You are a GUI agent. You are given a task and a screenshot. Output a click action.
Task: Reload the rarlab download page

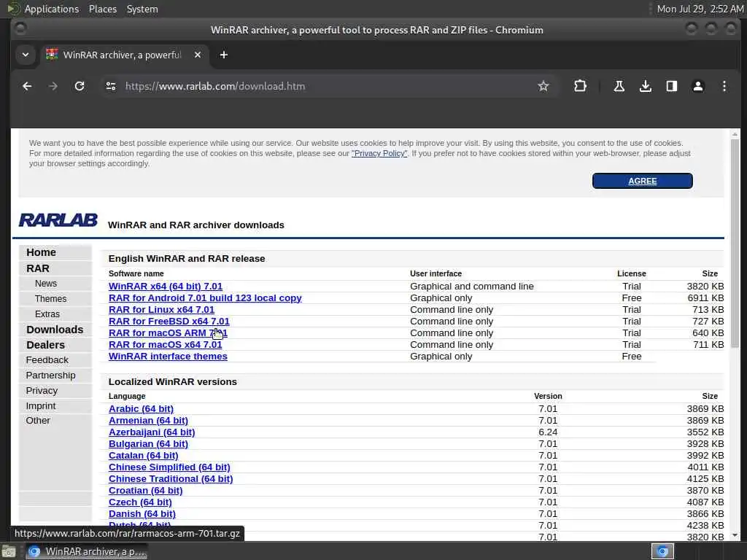pyautogui.click(x=80, y=86)
